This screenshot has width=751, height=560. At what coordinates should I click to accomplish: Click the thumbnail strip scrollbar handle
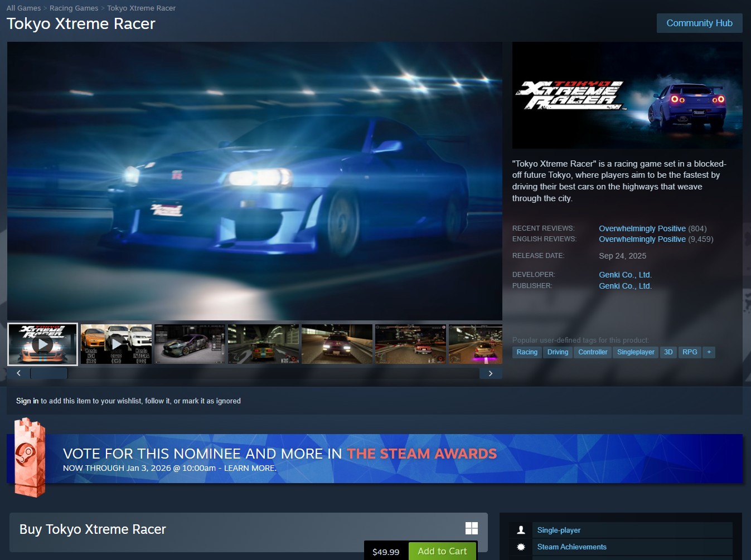pyautogui.click(x=49, y=373)
